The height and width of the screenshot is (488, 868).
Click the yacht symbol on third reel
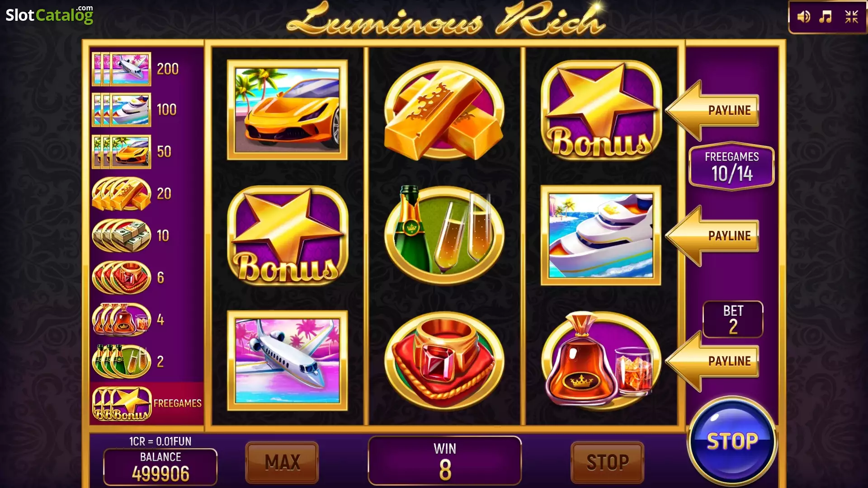(601, 235)
